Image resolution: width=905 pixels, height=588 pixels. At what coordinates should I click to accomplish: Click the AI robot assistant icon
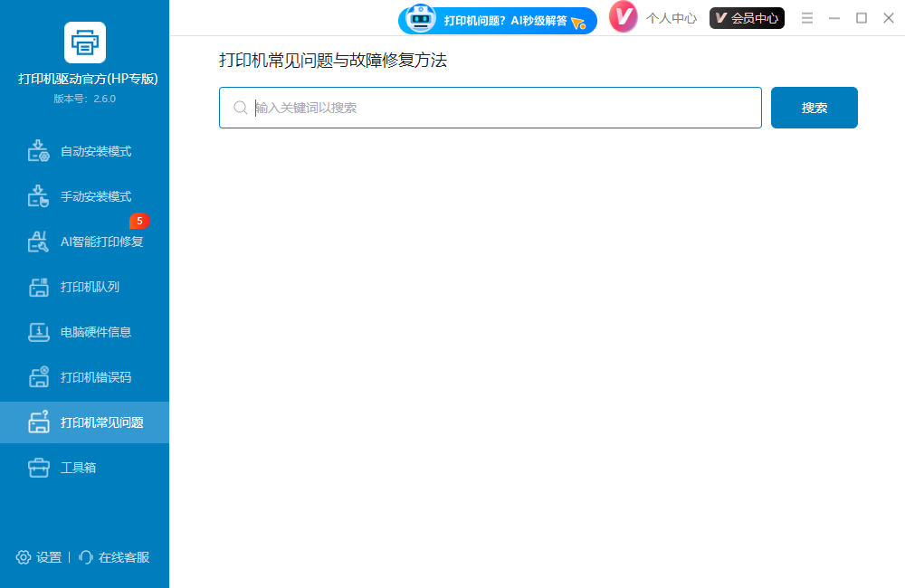pyautogui.click(x=421, y=18)
